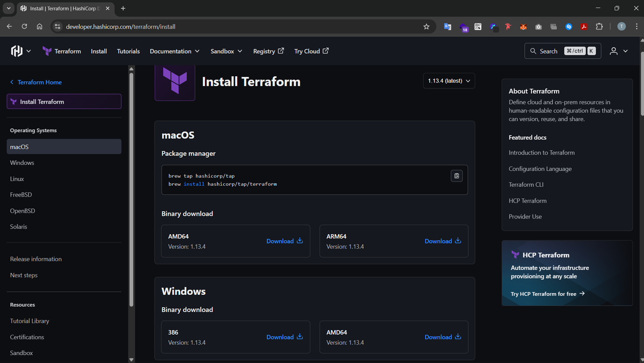Select Linux in the sidebar
This screenshot has width=644, height=363.
pos(17,179)
